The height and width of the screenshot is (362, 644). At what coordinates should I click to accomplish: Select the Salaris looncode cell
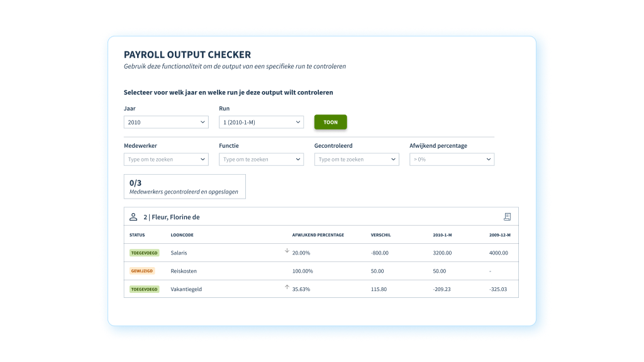tap(179, 253)
